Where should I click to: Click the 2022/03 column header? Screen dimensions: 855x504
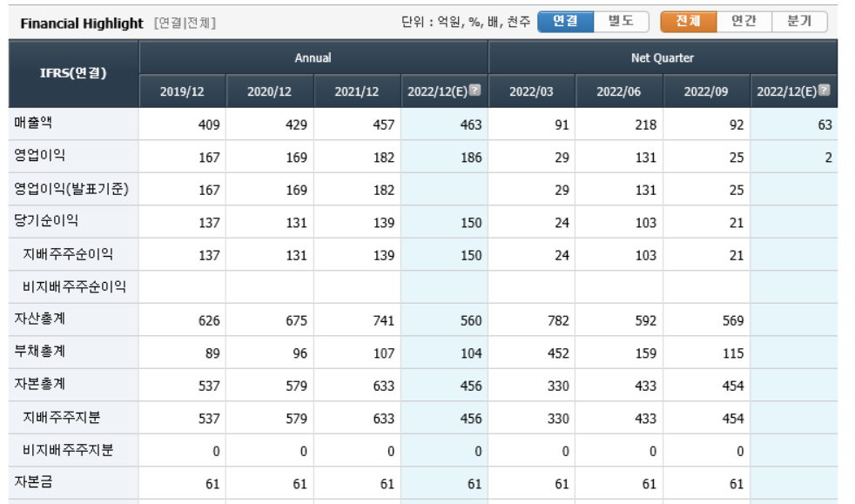click(x=531, y=91)
